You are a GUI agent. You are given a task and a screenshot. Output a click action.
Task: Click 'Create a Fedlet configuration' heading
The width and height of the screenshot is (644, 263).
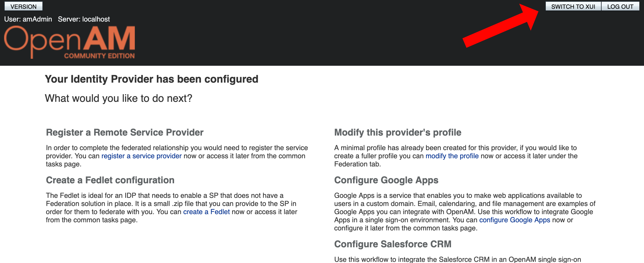(110, 180)
